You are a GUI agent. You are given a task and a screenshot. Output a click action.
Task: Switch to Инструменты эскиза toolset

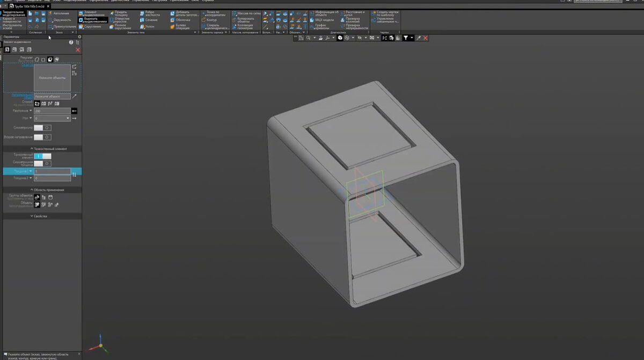pos(12,26)
